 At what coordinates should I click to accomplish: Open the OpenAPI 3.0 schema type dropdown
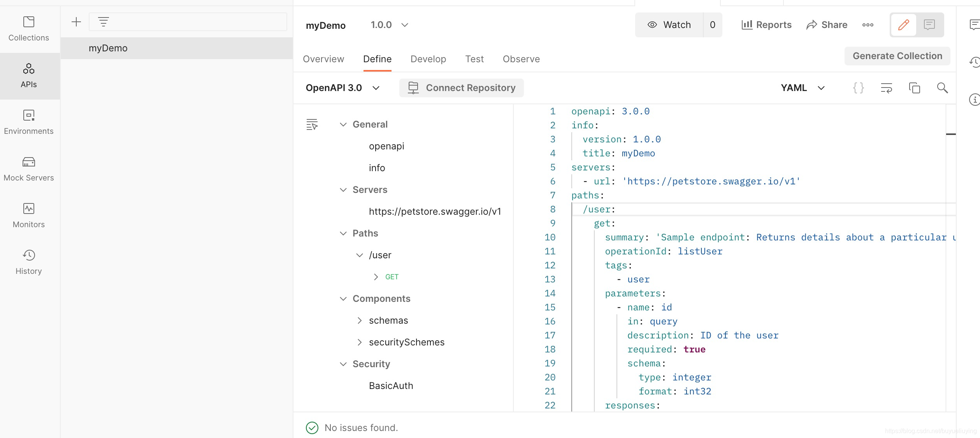tap(342, 88)
